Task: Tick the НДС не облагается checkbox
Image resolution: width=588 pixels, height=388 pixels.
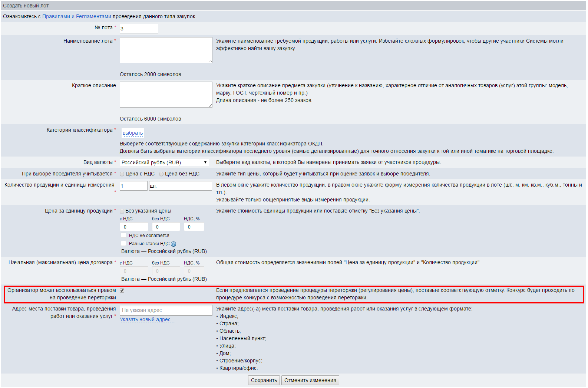Action: 123,236
